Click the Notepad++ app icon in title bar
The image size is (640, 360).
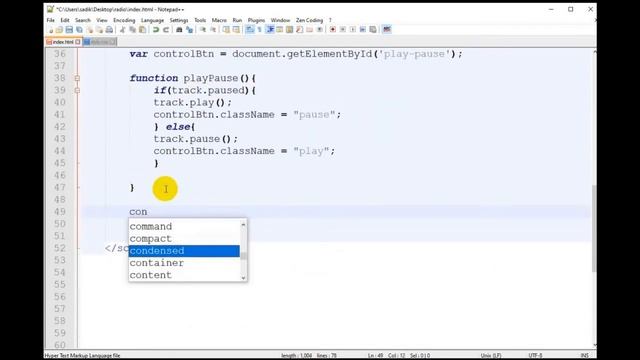click(x=50, y=9)
